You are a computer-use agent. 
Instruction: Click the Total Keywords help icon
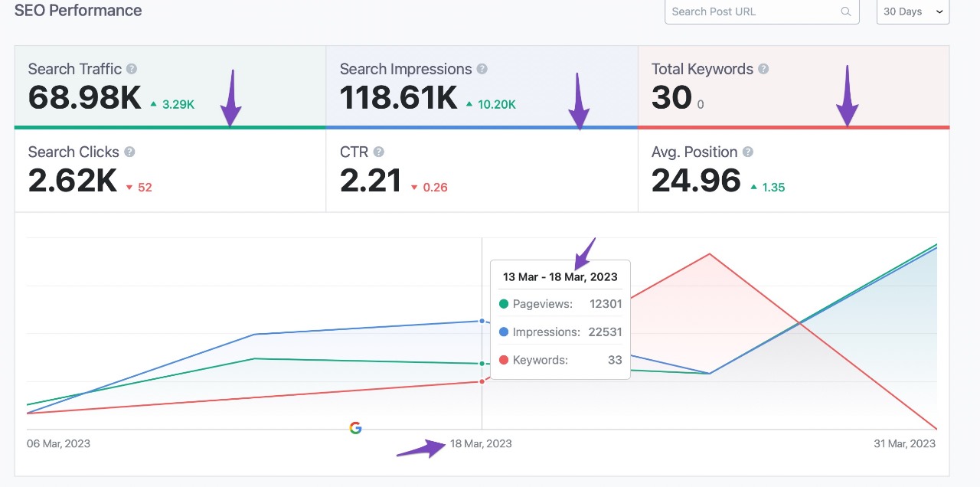(x=763, y=69)
